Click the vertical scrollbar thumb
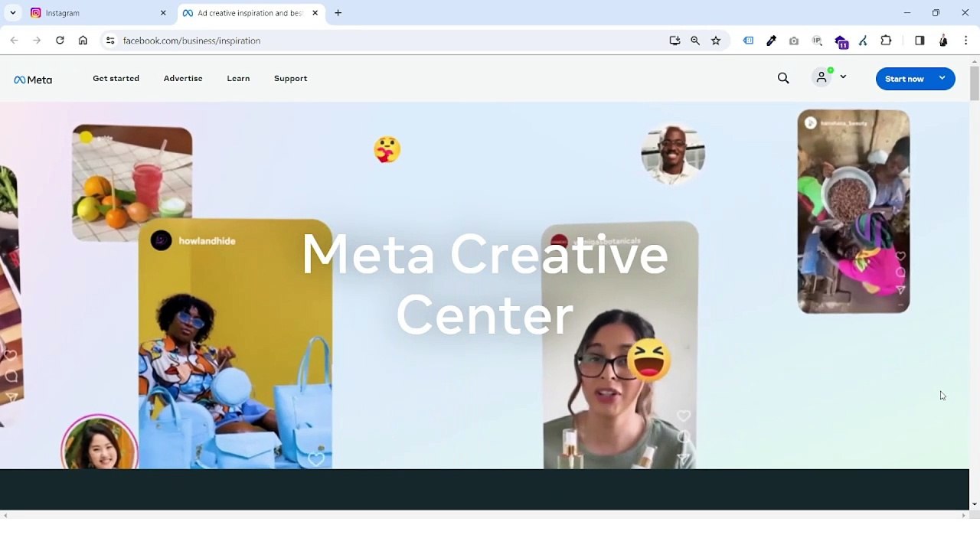Screen dimensions: 980x551 click(974, 83)
